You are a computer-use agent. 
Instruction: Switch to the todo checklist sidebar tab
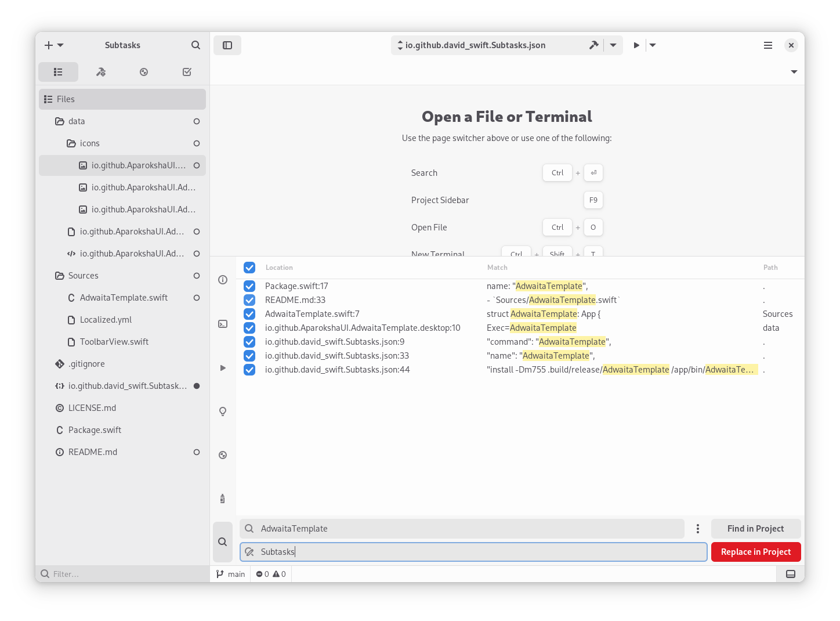[x=187, y=72]
